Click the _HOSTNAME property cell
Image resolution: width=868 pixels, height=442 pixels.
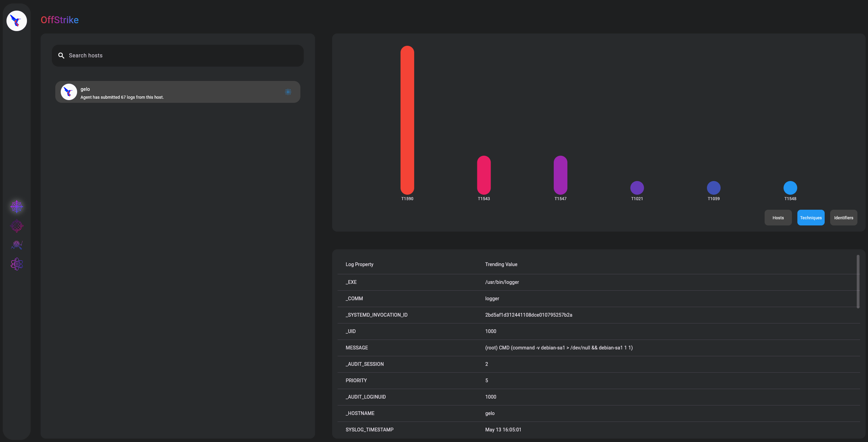(x=360, y=413)
